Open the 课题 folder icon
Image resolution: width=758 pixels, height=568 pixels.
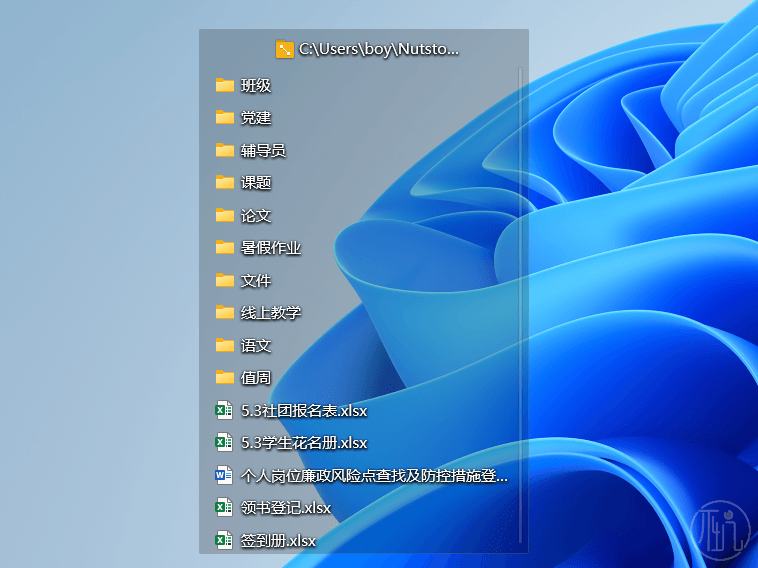click(x=225, y=183)
